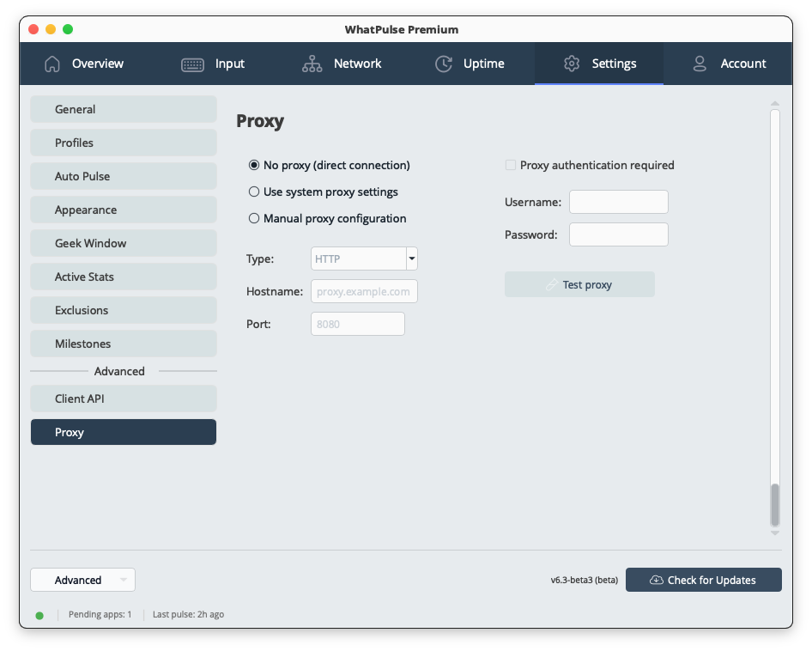Click the Last pulse: 2h ago text
The width and height of the screenshot is (812, 651).
pos(189,615)
